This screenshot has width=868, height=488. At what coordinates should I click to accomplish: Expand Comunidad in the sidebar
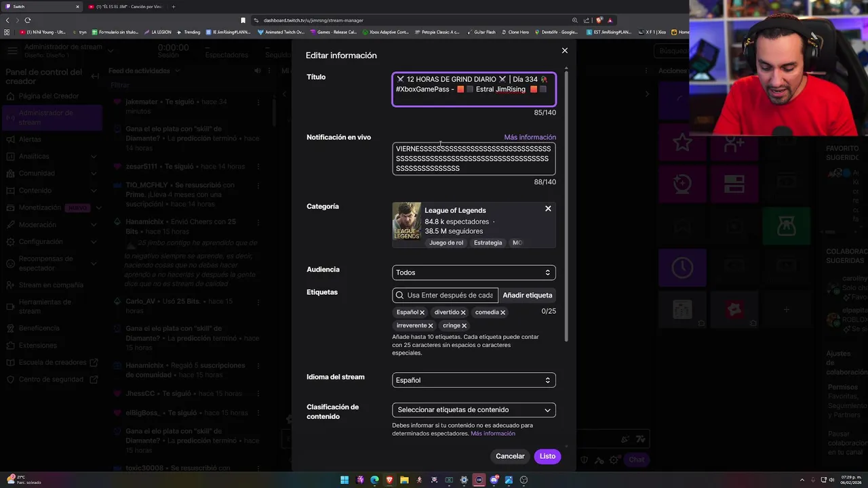point(93,174)
